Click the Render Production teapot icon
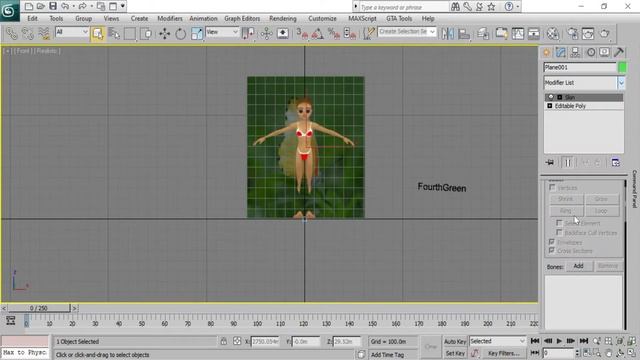The width and height of the screenshot is (640, 360). click(605, 33)
